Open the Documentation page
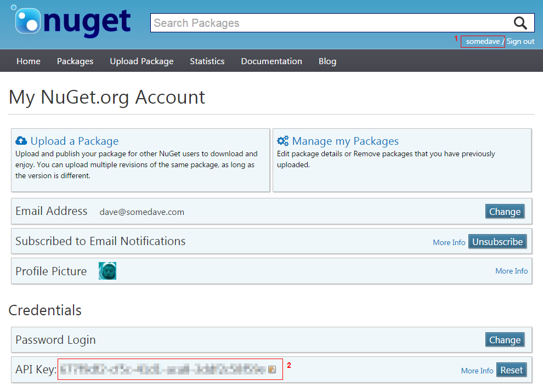This screenshot has width=543, height=392. pyautogui.click(x=271, y=61)
